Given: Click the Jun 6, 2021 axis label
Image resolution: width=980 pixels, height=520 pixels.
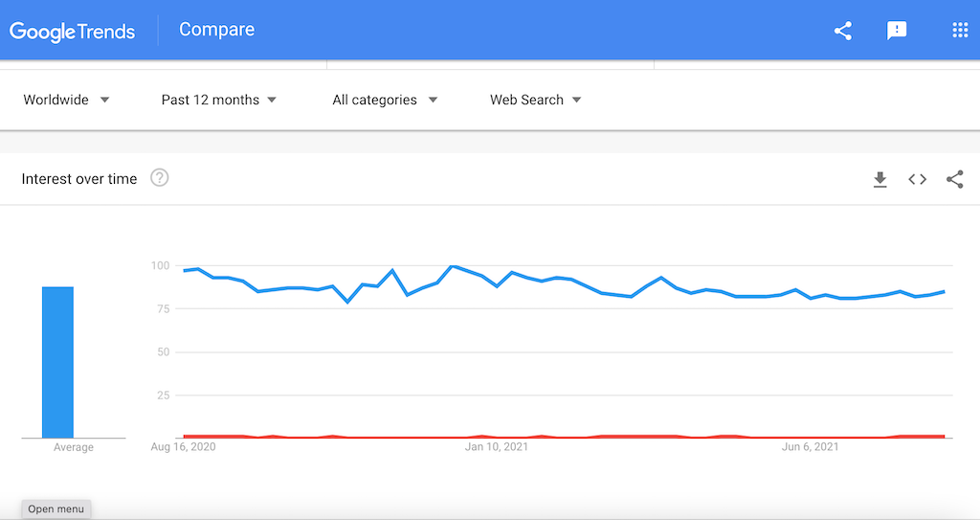Looking at the screenshot, I should coord(810,447).
